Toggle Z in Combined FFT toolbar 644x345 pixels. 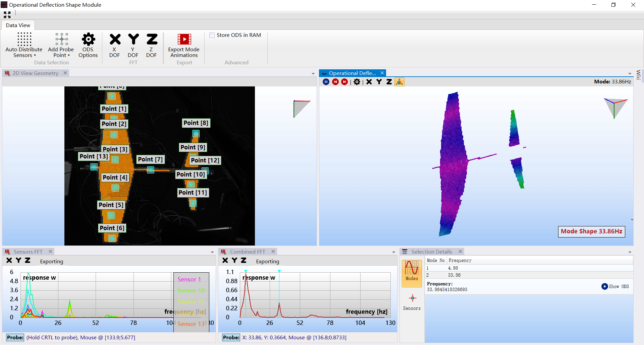point(244,260)
